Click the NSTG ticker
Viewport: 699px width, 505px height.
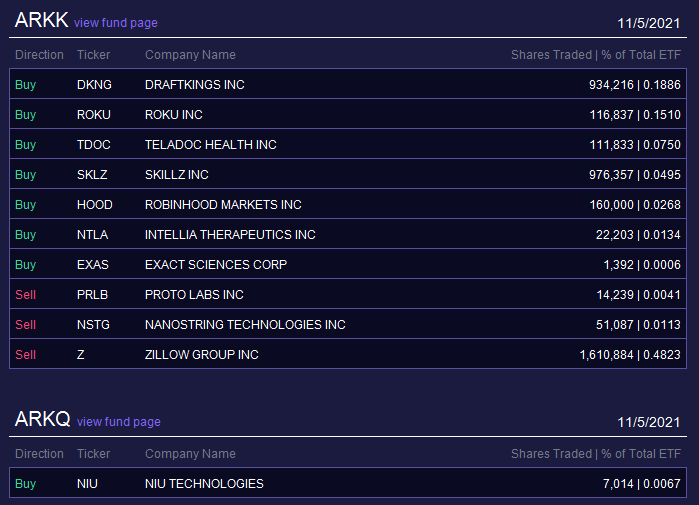click(93, 324)
